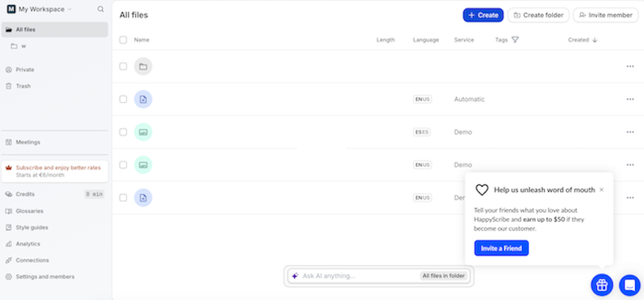This screenshot has width=644, height=300.
Task: Select the 'w' folder in sidebar tree
Action: (x=23, y=46)
